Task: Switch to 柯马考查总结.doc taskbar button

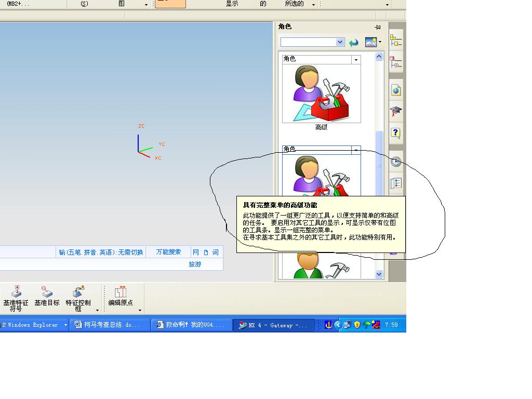Action: click(110, 325)
